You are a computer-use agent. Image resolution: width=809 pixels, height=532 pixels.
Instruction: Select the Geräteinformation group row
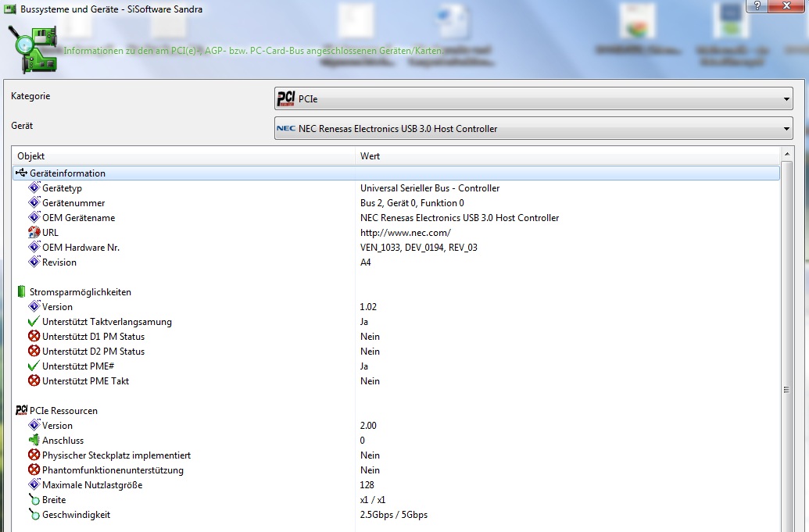(396, 173)
